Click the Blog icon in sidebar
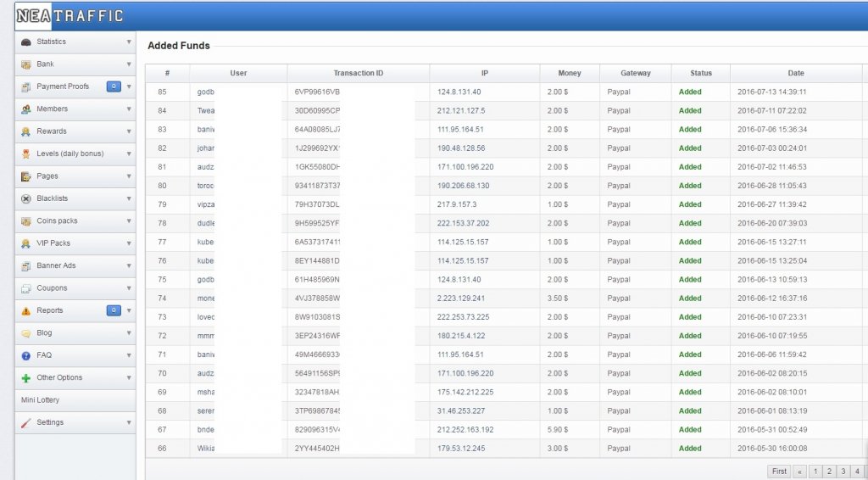868x480 pixels. tap(26, 333)
